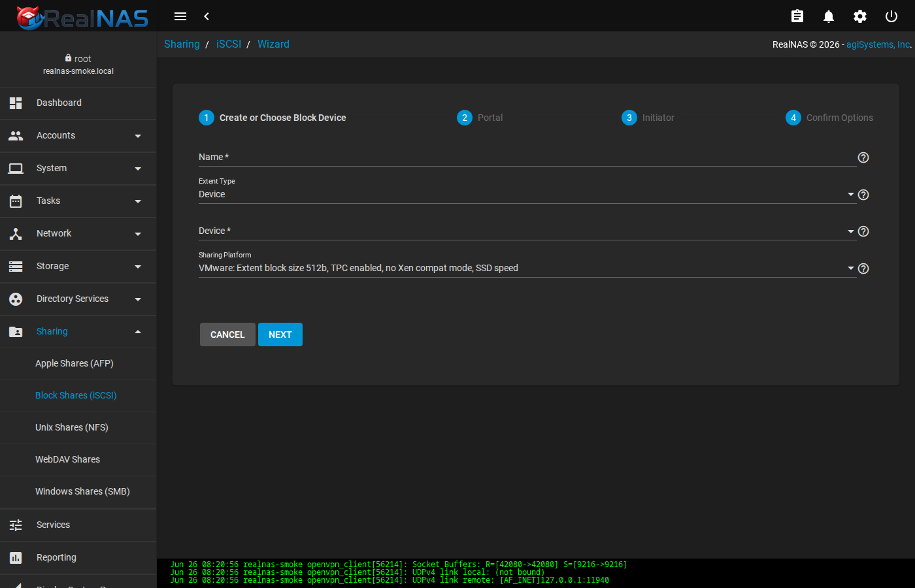The width and height of the screenshot is (915, 588).
Task: Click step 2 Portal circle
Action: pos(465,118)
